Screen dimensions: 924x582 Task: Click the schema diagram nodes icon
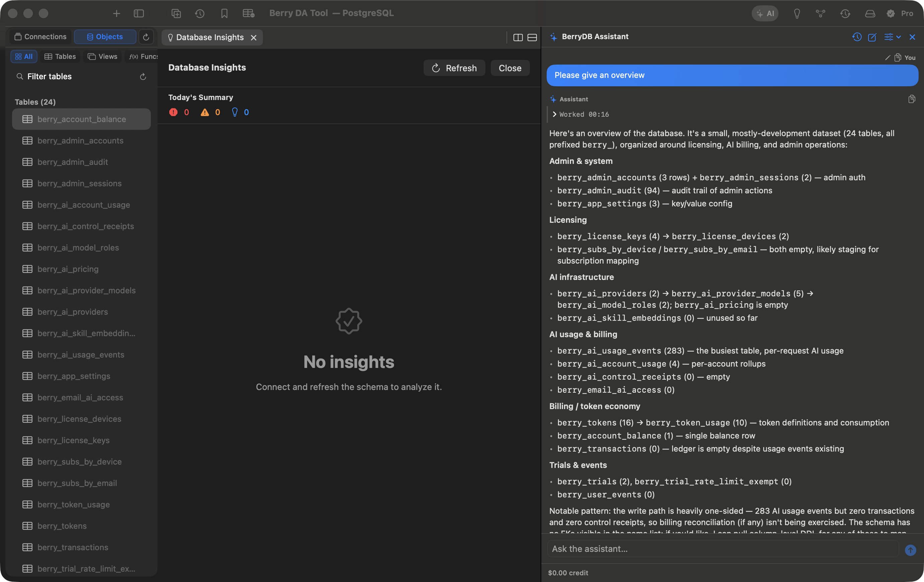click(820, 14)
